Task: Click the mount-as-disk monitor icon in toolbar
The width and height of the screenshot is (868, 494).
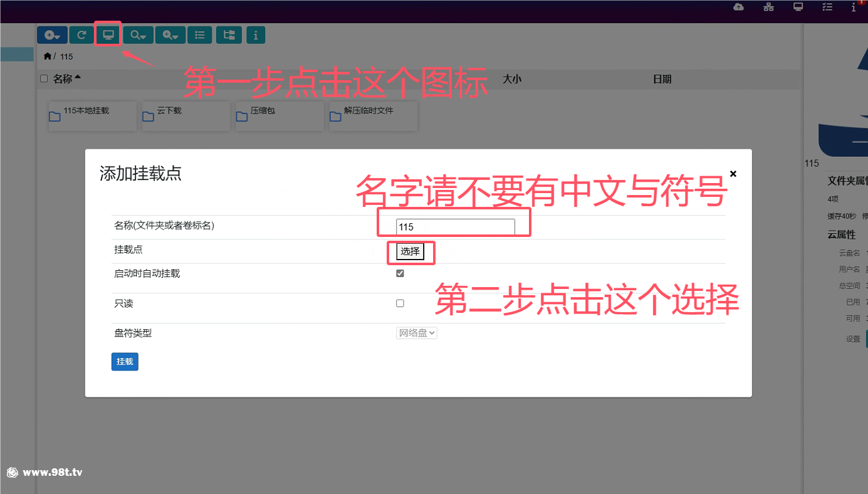Action: click(x=108, y=34)
